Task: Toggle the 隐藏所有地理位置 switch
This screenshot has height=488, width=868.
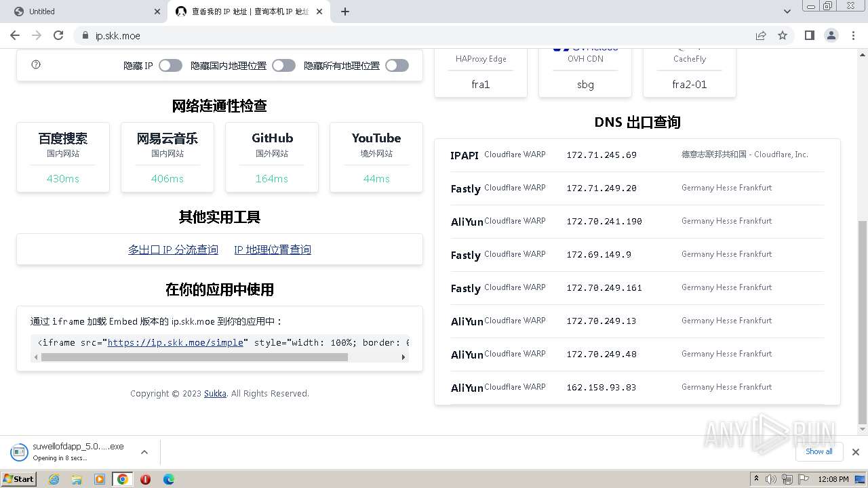Action: coord(397,65)
